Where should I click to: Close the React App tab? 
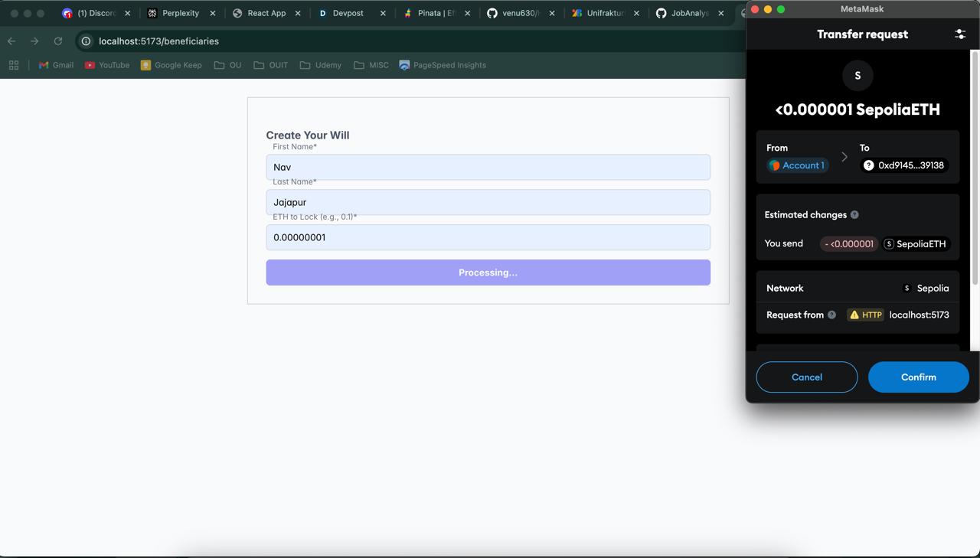(x=298, y=13)
